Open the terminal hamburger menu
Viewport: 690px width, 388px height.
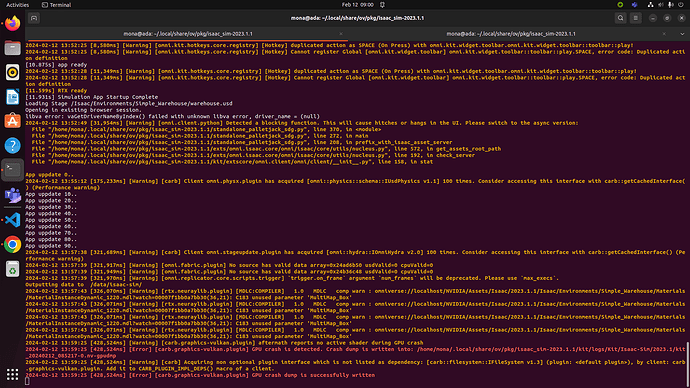[x=635, y=18]
